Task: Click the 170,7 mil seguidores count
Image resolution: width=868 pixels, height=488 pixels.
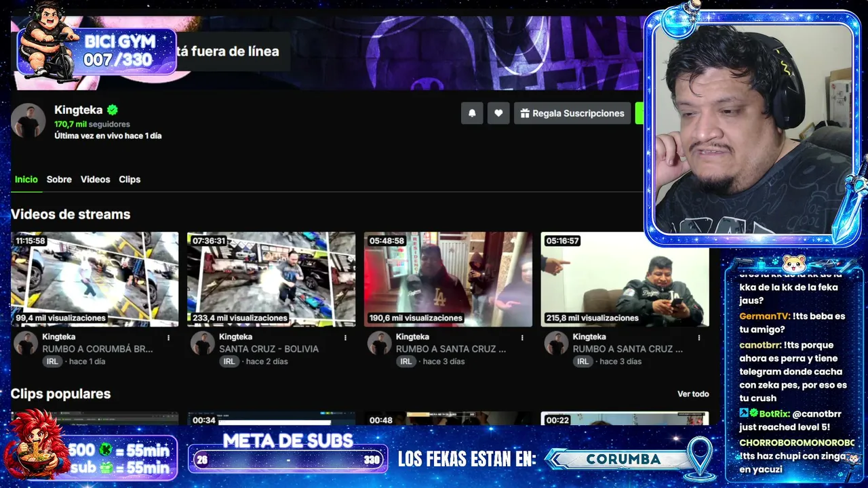Action: click(x=92, y=125)
